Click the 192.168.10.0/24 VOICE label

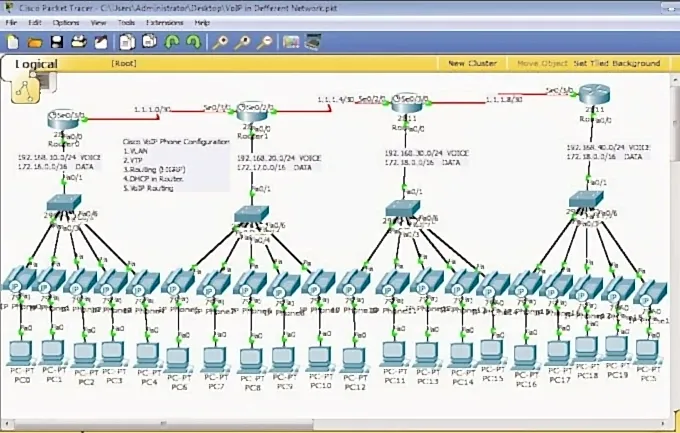tap(59, 157)
